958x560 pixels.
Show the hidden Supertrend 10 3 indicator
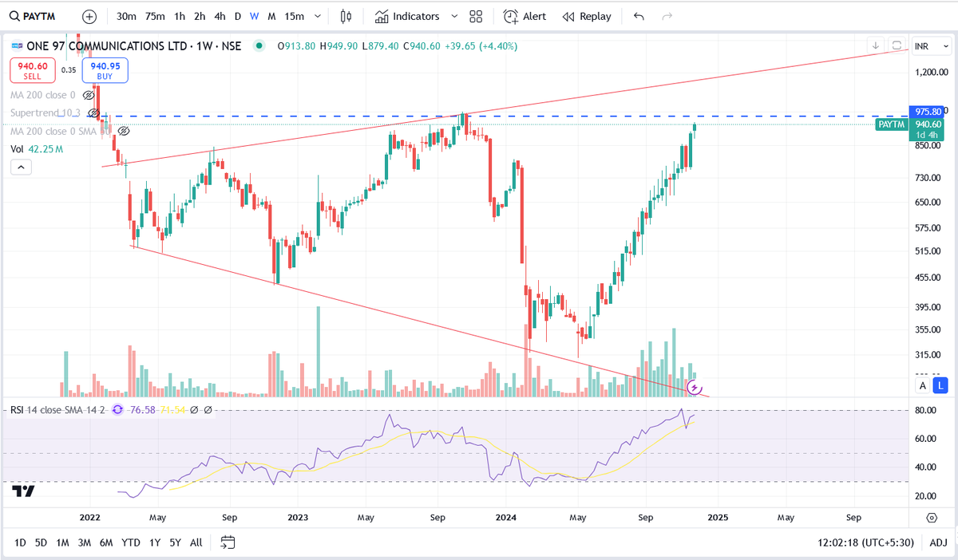tap(93, 113)
